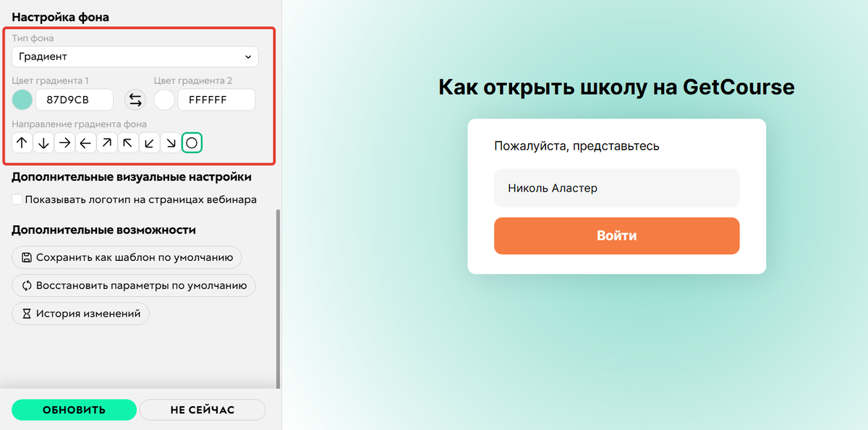This screenshot has height=430, width=868.
Task: Select the down-right diagonal gradient direction
Action: coord(170,143)
